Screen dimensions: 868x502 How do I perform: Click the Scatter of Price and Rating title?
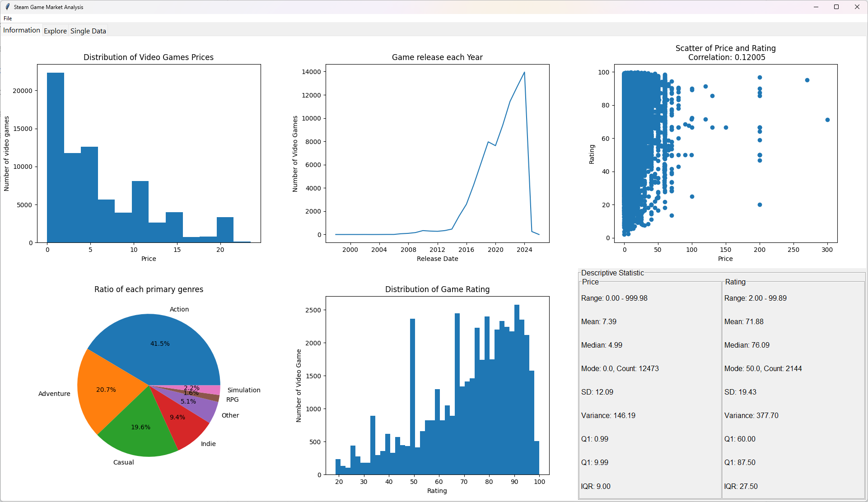[725, 48]
